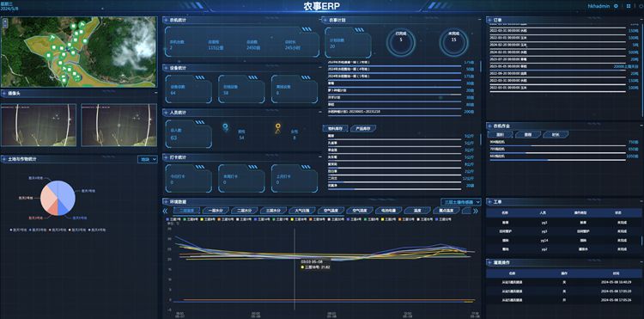
Task: Select the 大气压强 environment tab
Action: [301, 211]
